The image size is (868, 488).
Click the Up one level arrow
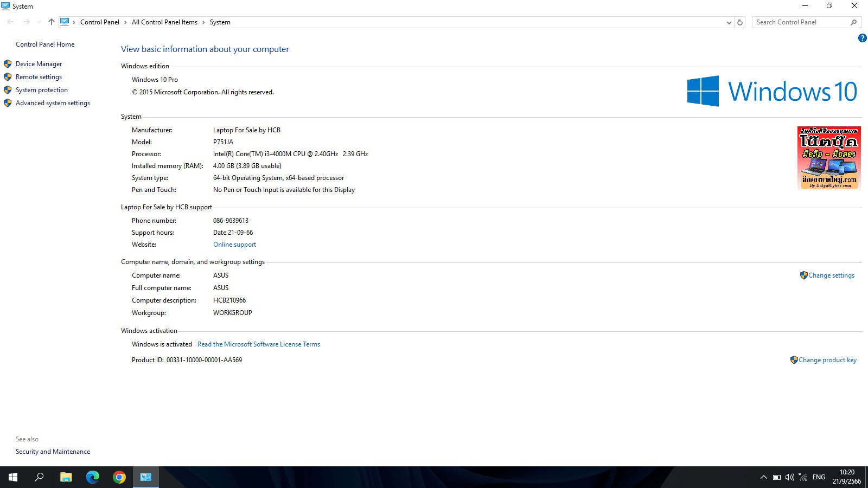coord(51,22)
